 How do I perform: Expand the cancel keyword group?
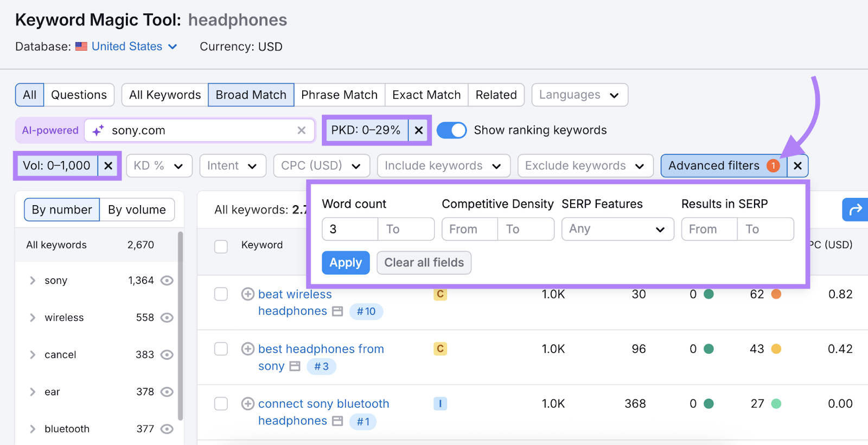pos(33,355)
